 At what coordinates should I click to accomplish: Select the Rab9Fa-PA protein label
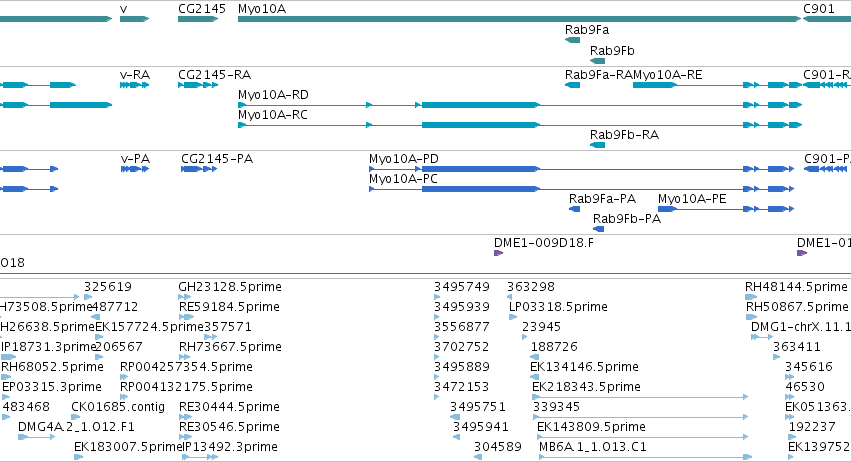tap(602, 199)
